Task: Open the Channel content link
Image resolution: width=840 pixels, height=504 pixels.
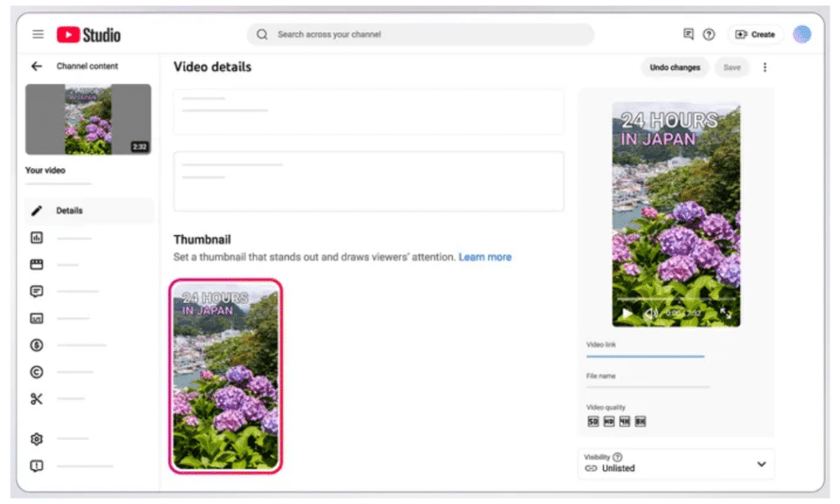Action: pos(87,66)
